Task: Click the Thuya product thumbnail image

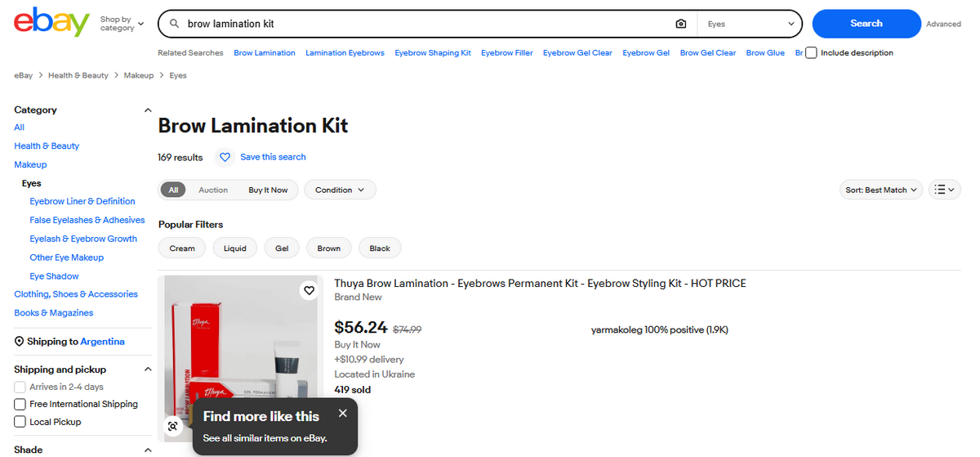Action: 242,358
